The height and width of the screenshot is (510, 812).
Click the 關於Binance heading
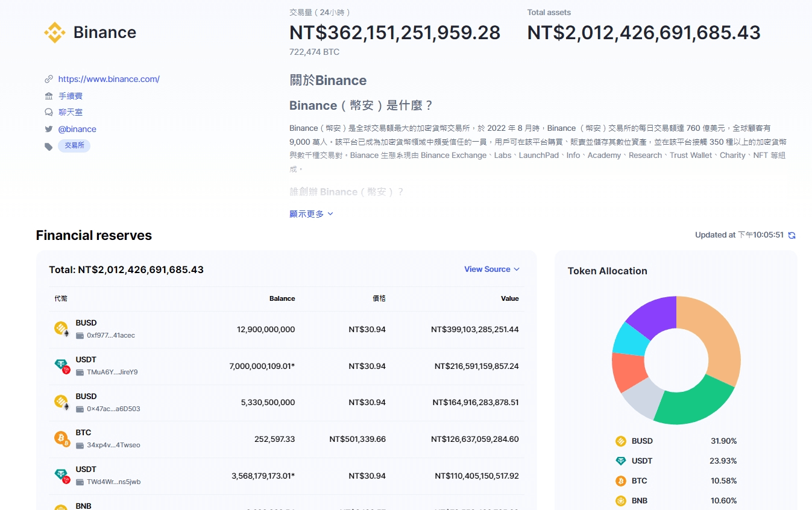point(328,80)
